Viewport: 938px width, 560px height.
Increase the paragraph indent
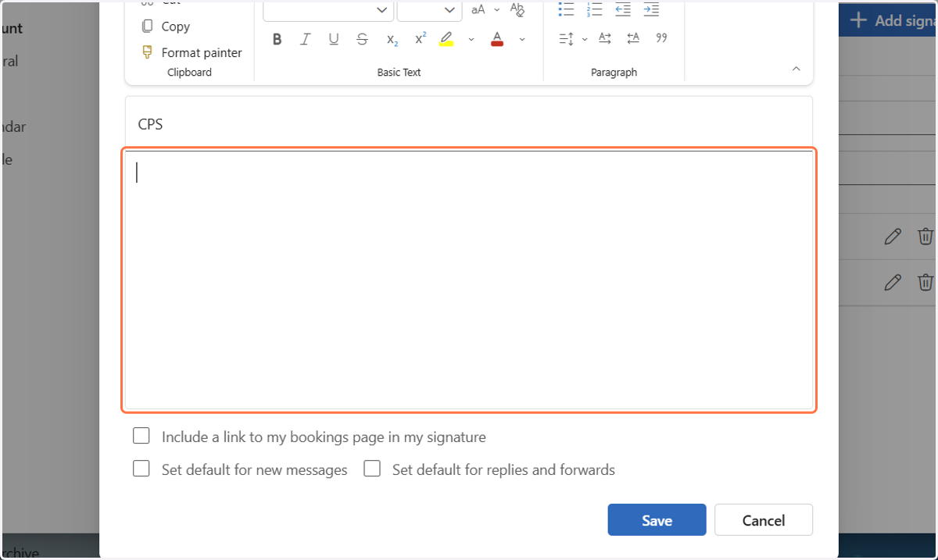pyautogui.click(x=651, y=9)
